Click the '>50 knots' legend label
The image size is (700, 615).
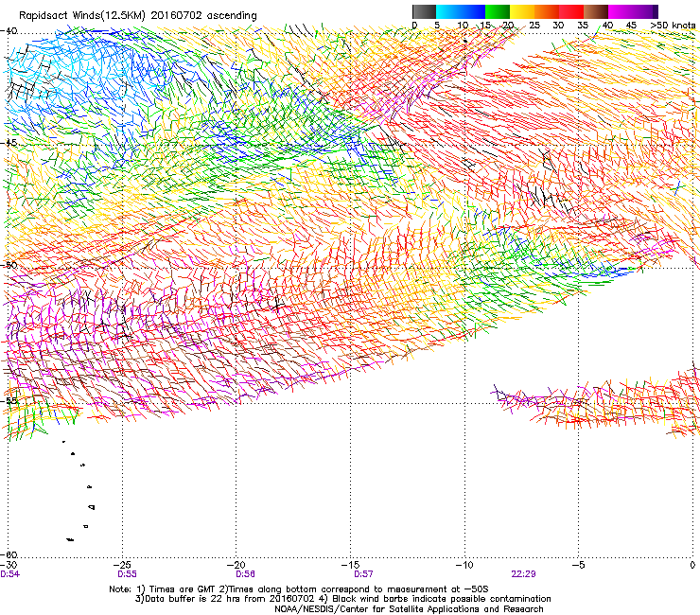tap(674, 26)
